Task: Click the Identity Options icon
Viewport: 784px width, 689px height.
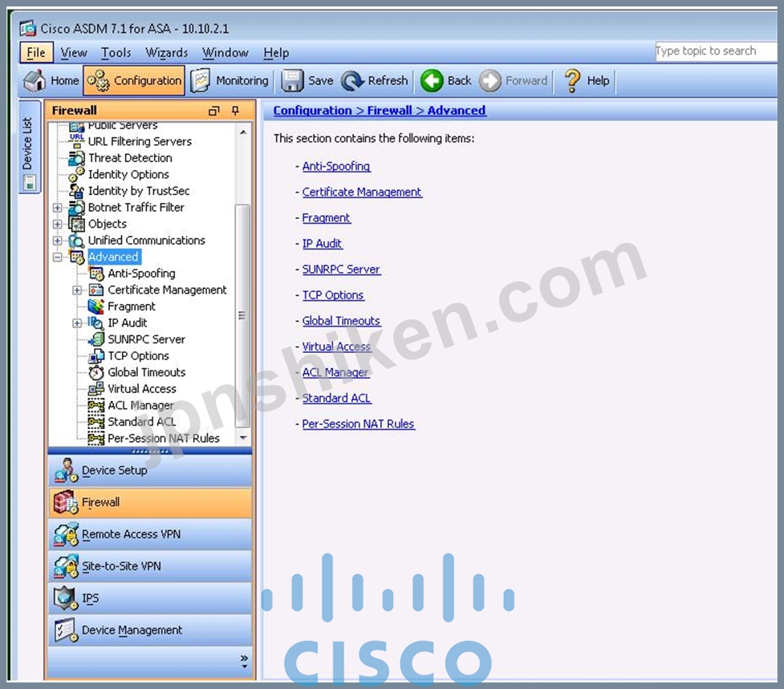Action: pos(76,174)
